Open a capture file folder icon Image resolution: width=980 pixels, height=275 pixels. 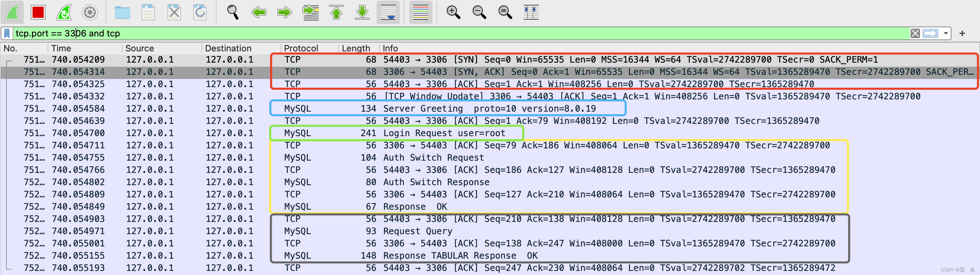point(123,13)
